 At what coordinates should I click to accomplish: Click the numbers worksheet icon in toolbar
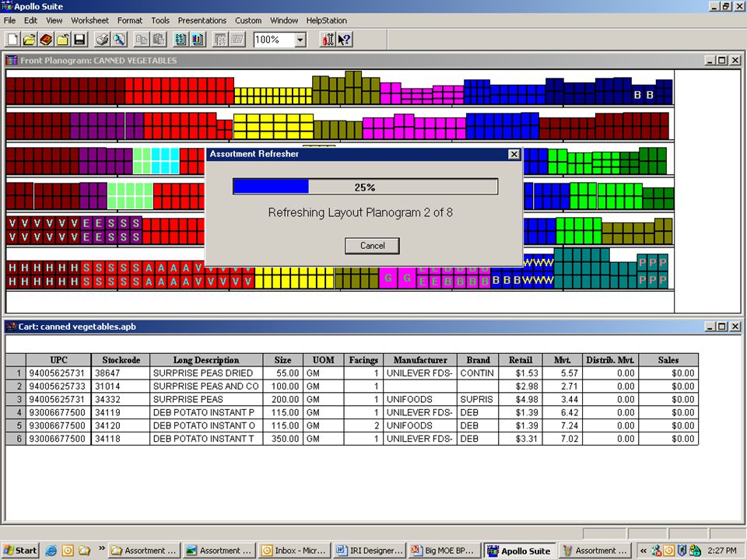[181, 40]
